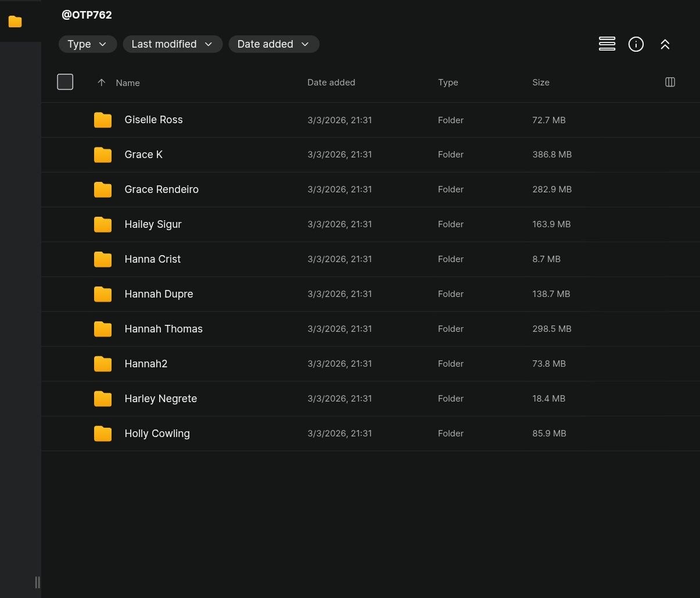The image size is (700, 598).
Task: Click the sort direction arrow beside Name
Action: 102,83
